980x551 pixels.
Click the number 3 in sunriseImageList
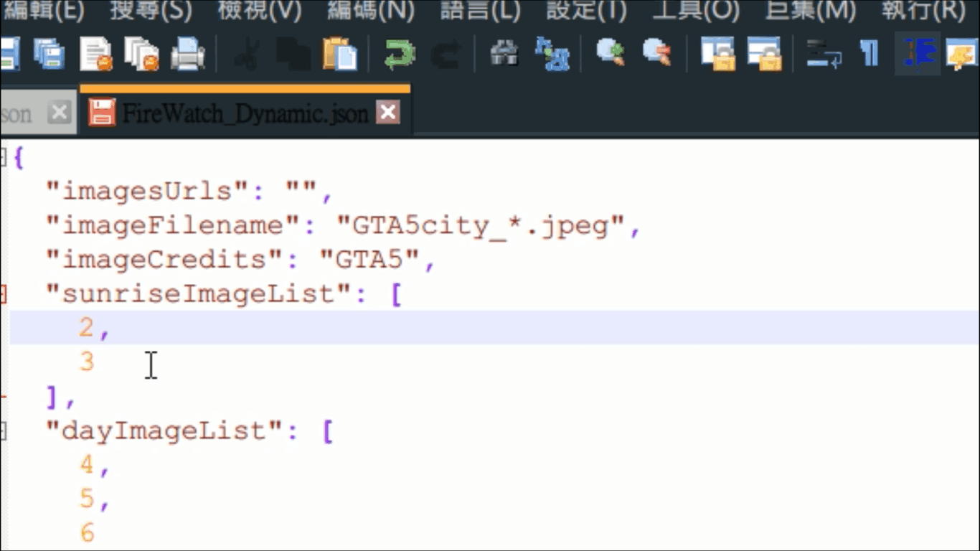pos(87,362)
